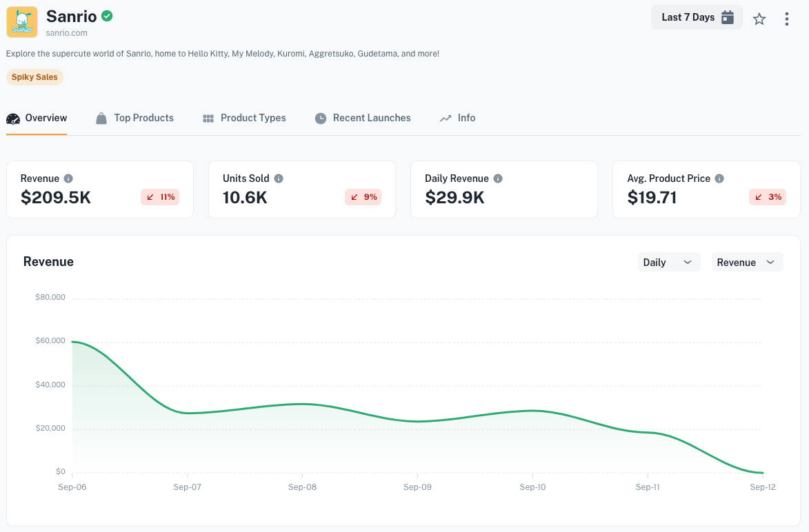Click the lock icon beside Top Products
This screenshot has width=809, height=532.
[100, 118]
